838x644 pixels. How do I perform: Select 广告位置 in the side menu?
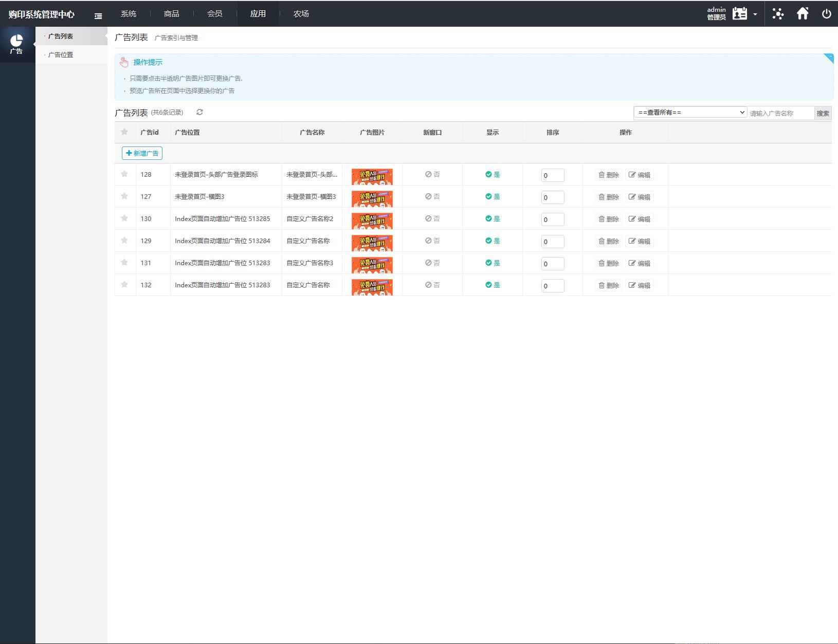click(61, 55)
